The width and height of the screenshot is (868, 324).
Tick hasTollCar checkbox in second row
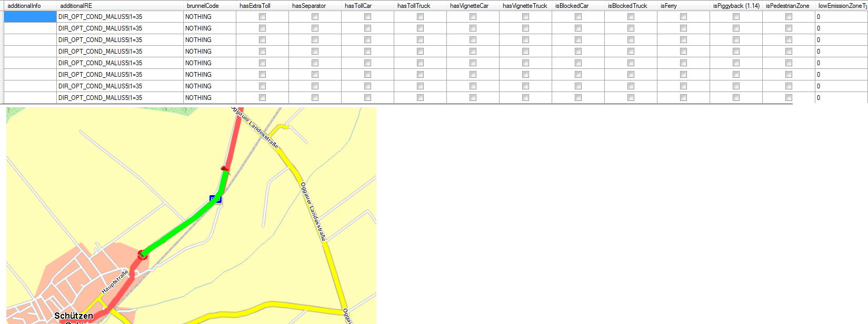[367, 28]
